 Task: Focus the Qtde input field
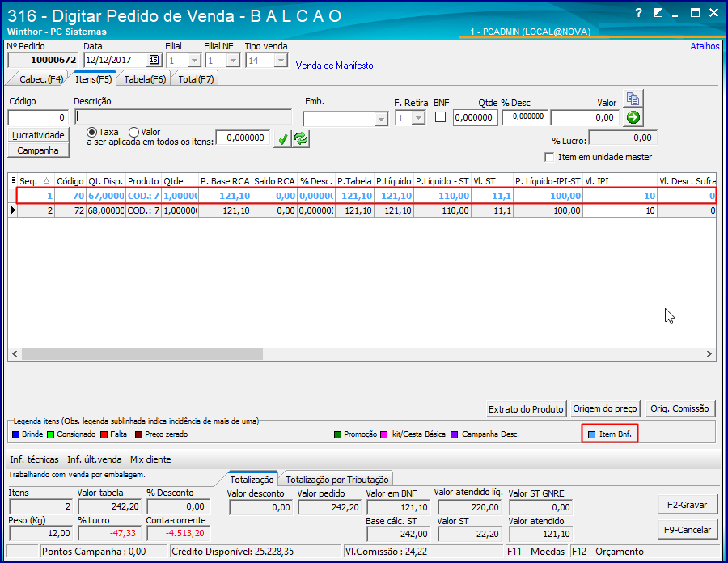click(475, 117)
